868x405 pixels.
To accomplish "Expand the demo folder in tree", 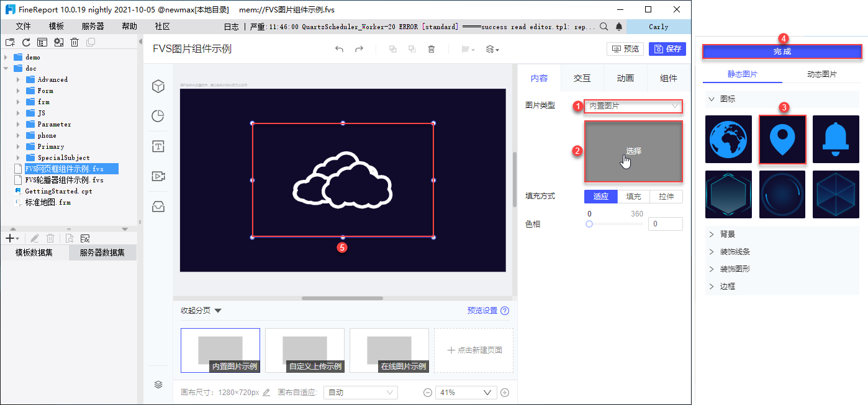I will click(6, 57).
